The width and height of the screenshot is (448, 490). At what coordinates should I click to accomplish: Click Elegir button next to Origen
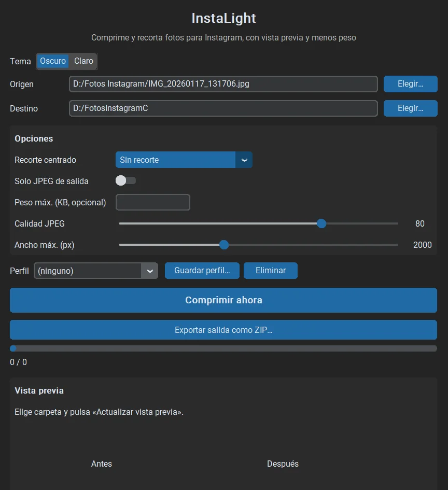pos(410,84)
